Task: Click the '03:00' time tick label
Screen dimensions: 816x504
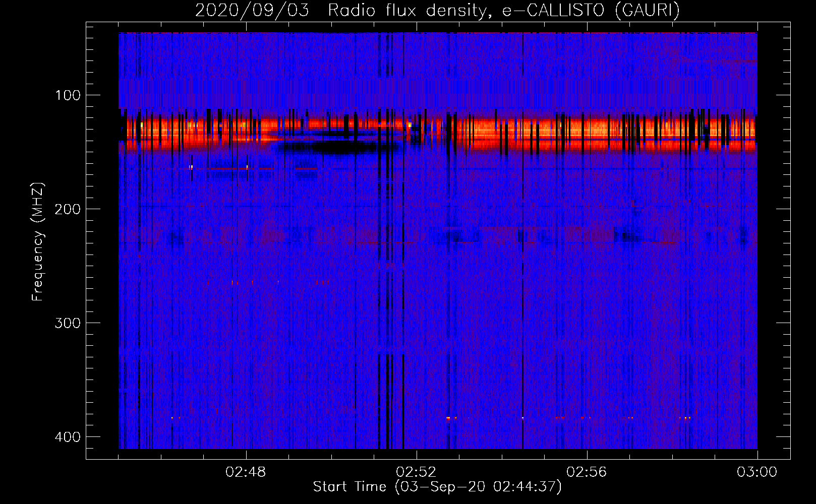Action: (757, 472)
